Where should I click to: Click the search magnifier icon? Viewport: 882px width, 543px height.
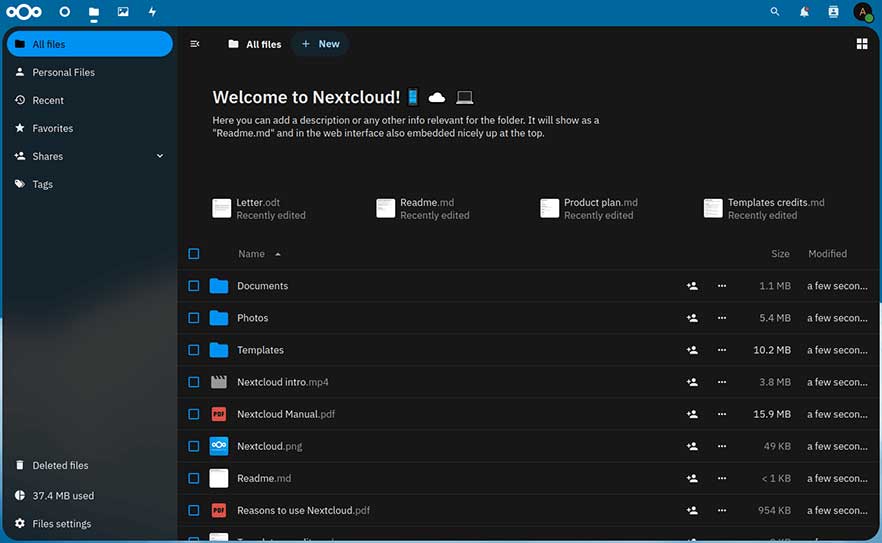tap(775, 12)
